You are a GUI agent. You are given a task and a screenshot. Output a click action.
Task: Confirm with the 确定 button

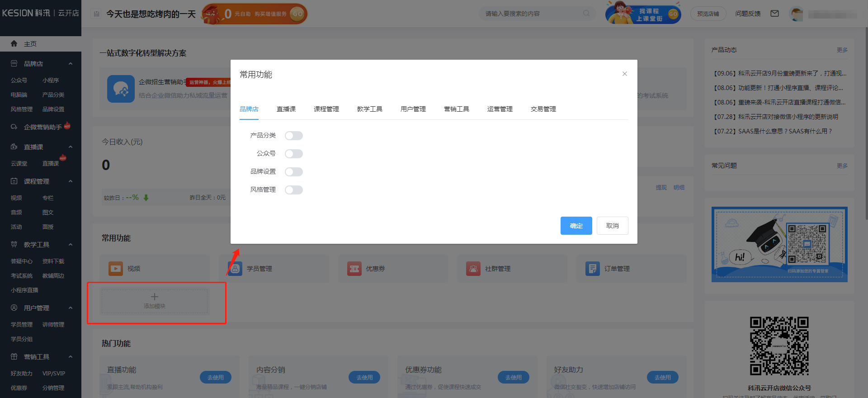pyautogui.click(x=576, y=226)
